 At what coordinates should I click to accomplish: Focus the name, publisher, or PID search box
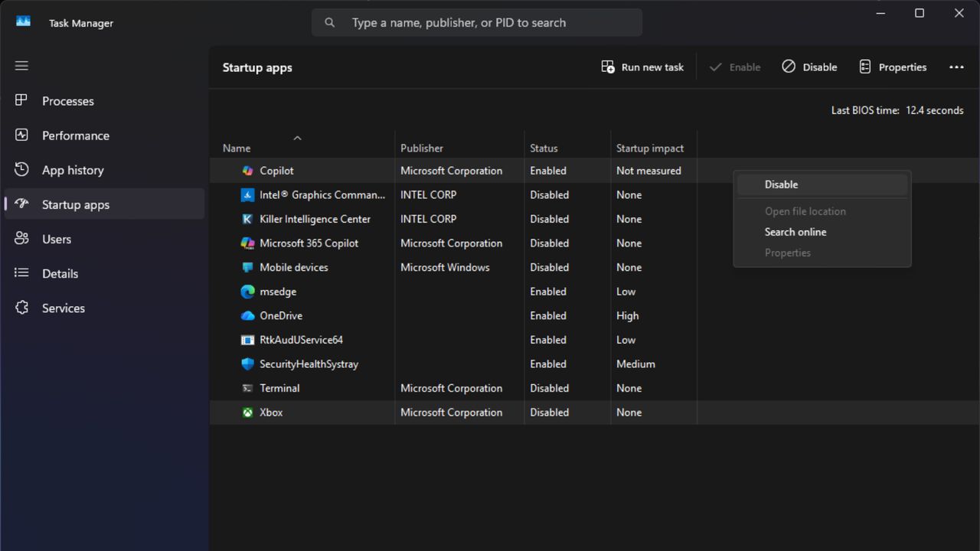[x=477, y=23]
